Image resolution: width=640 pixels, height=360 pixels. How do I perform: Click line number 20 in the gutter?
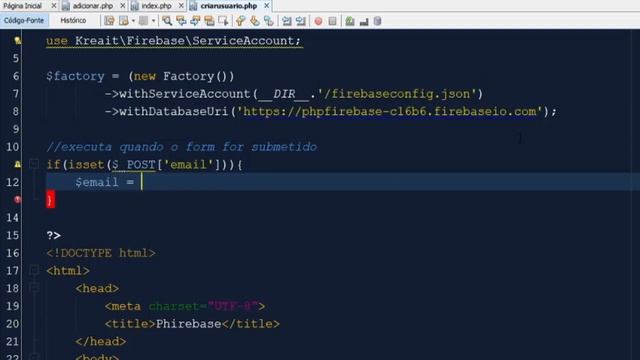click(x=12, y=324)
